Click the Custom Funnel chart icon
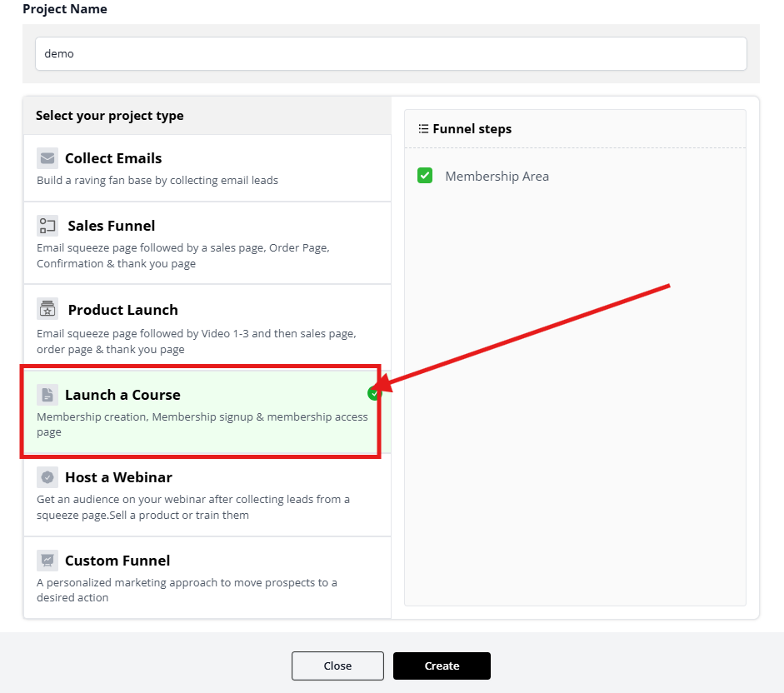 coord(47,561)
